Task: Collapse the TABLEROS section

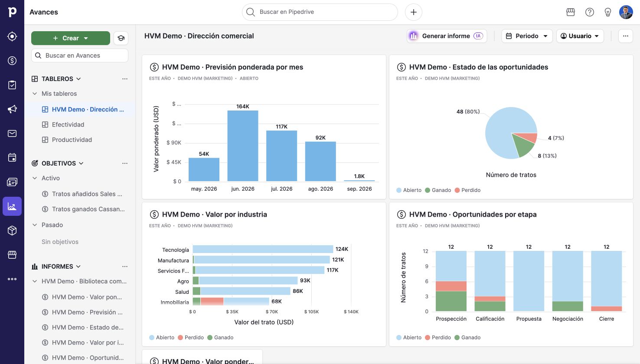Action: (78, 79)
